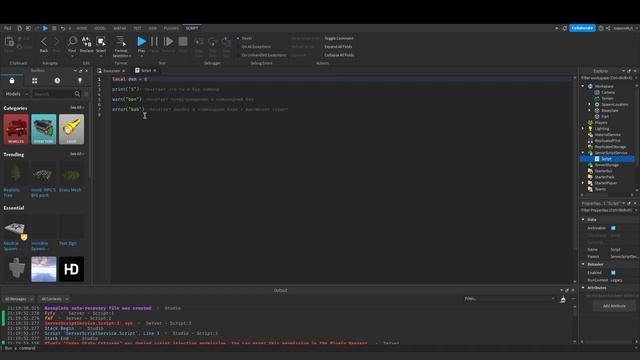Open the Replace tool
The width and height of the screenshot is (640, 360).
point(87,41)
